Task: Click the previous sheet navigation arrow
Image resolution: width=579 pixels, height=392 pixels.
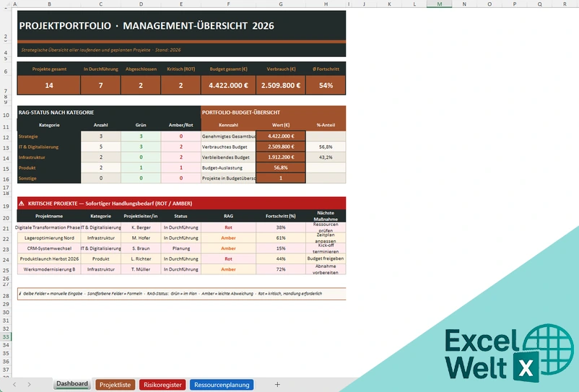Action: 14,384
